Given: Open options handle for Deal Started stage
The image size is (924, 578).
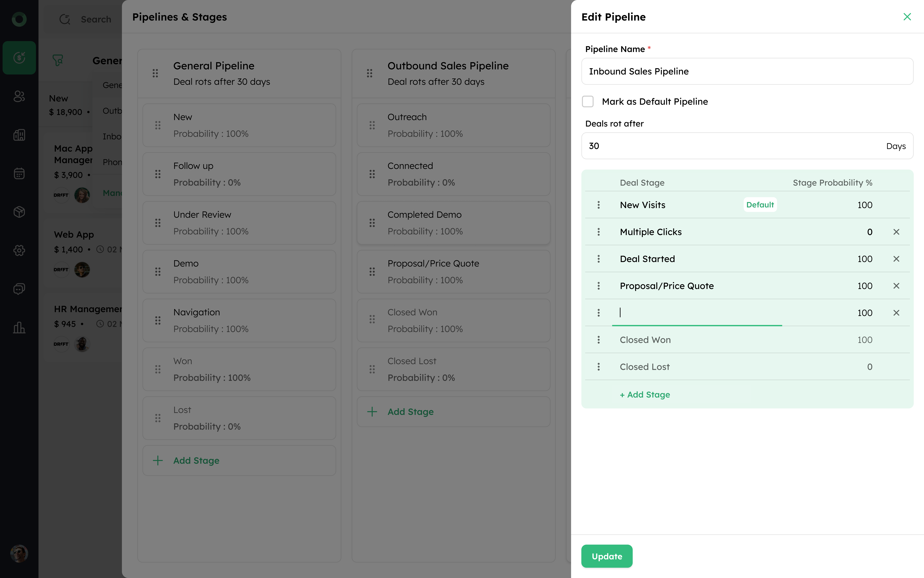Looking at the screenshot, I should pyautogui.click(x=599, y=259).
